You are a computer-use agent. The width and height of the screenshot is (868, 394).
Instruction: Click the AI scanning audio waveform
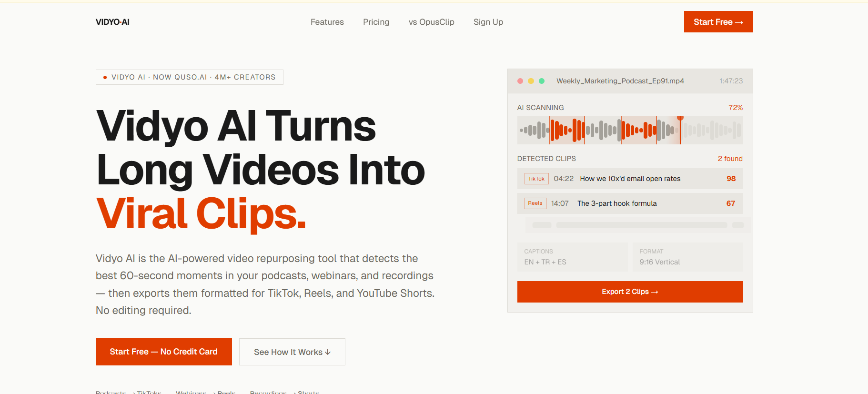coord(630,130)
